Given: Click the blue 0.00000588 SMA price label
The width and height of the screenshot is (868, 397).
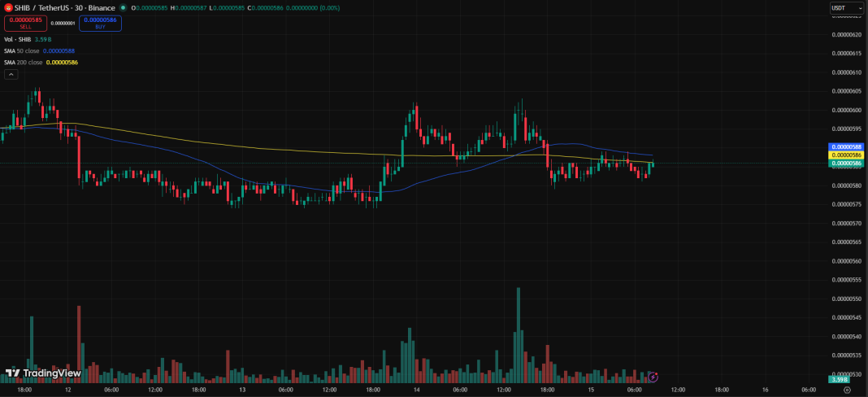Looking at the screenshot, I should [x=845, y=147].
